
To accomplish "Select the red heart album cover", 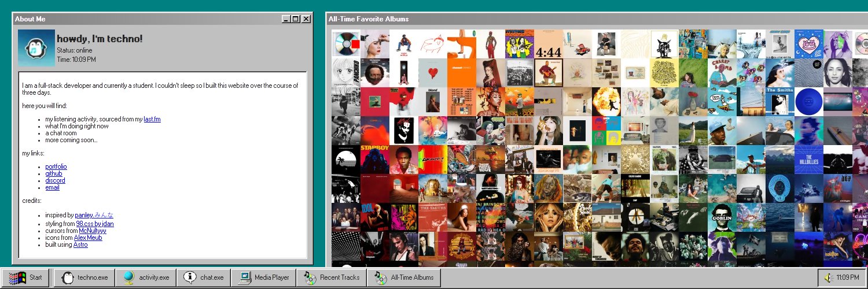I will pos(433,73).
